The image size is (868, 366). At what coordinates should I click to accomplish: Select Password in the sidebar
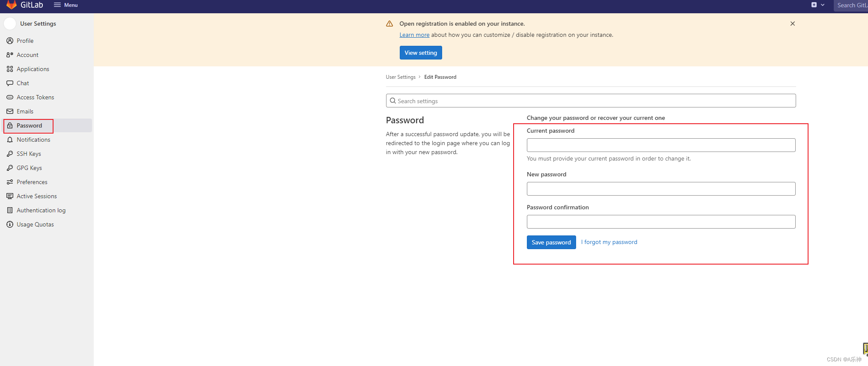47,125
